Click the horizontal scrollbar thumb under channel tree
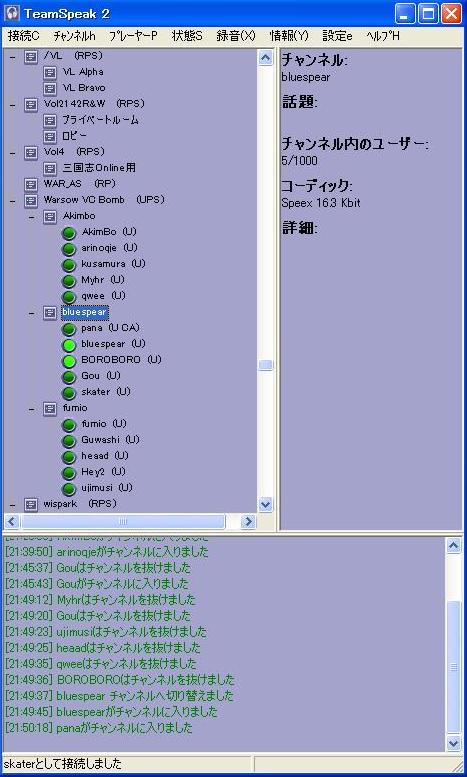Viewport: 467px width, 777px height. [123, 521]
